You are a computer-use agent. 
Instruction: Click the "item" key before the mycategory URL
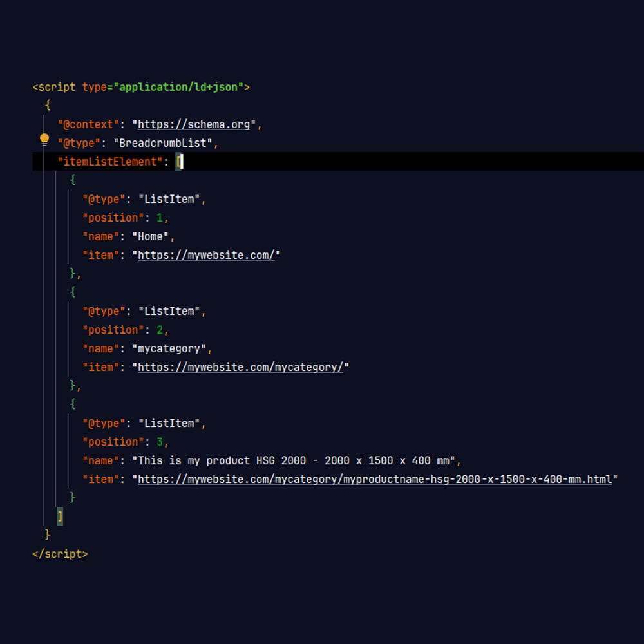tap(100, 367)
